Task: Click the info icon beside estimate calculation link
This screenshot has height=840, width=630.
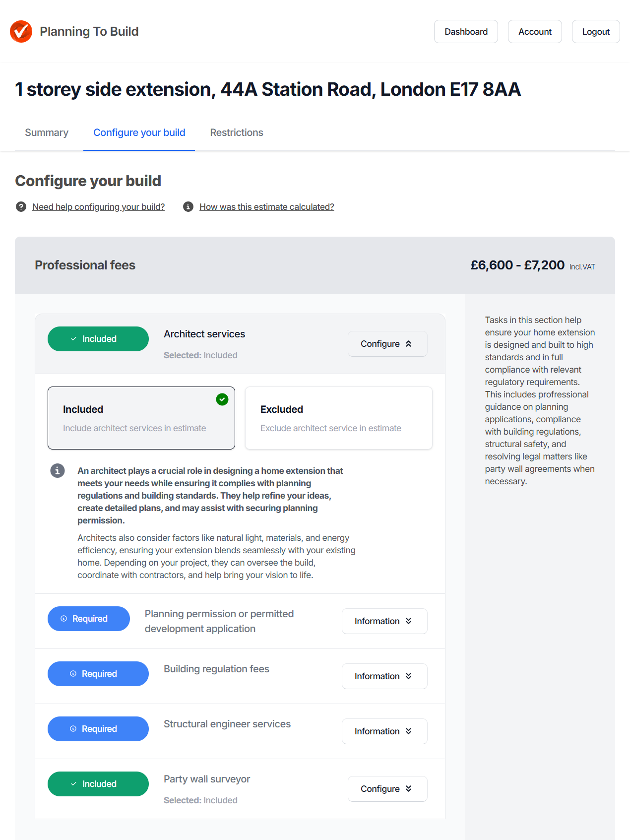Action: click(188, 207)
